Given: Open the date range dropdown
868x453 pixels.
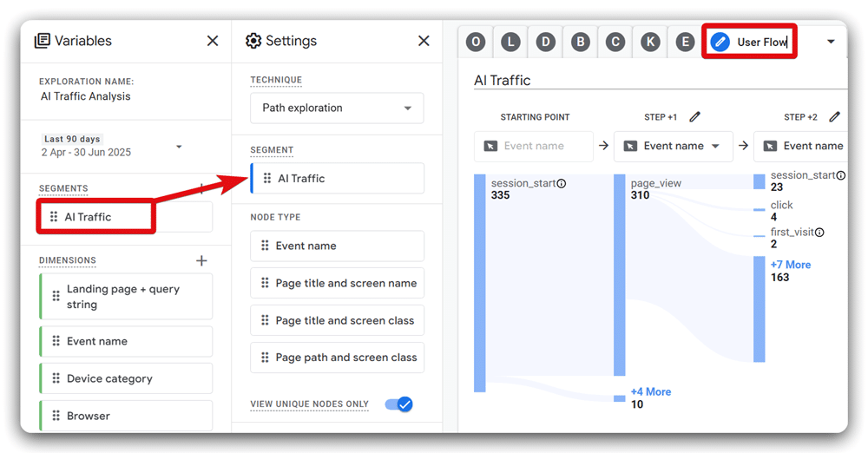Looking at the screenshot, I should tap(179, 147).
